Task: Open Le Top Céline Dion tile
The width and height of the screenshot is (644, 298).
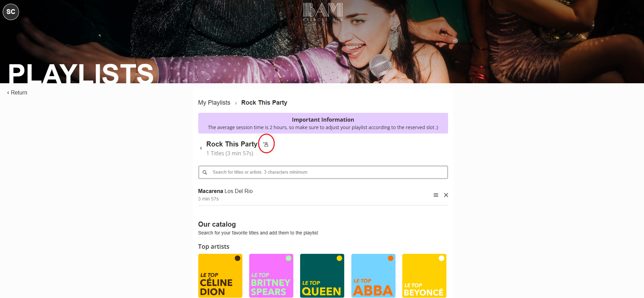Action: pyautogui.click(x=220, y=276)
